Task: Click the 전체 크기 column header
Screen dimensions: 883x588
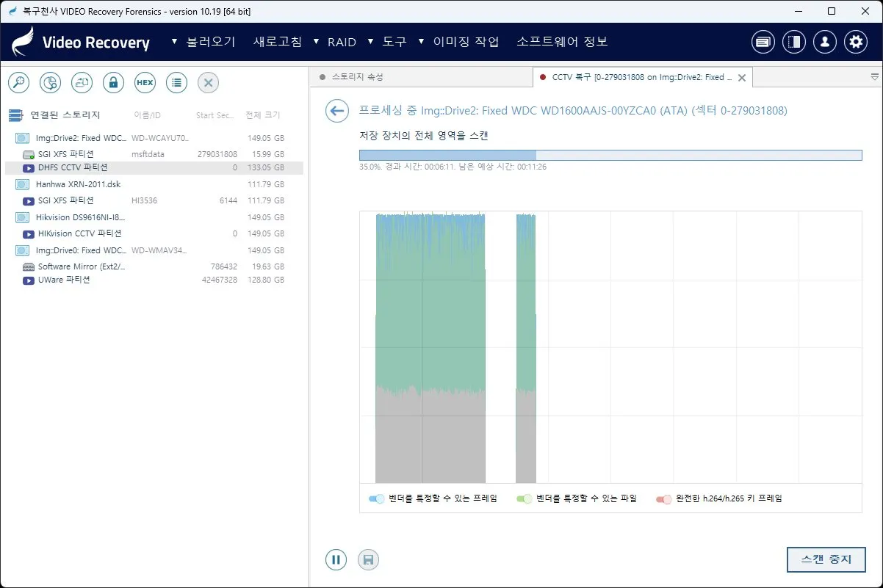Action: tap(263, 115)
